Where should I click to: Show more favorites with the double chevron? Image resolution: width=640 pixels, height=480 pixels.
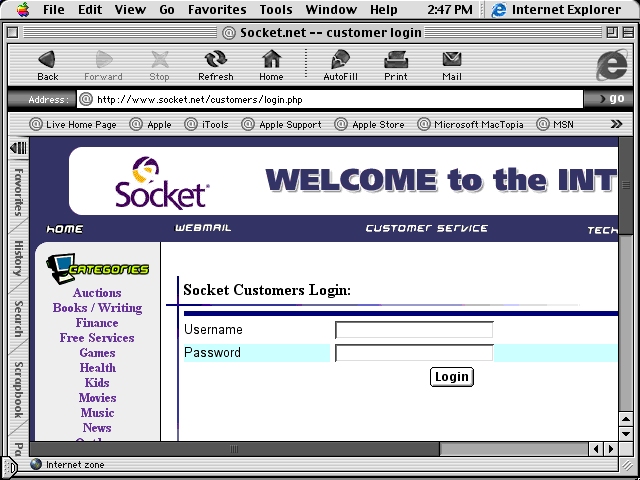[x=616, y=124]
